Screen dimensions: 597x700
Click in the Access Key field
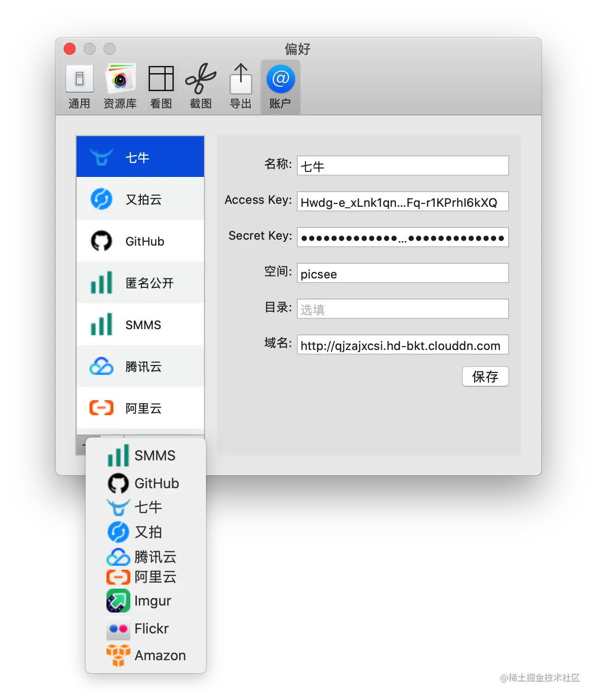403,201
